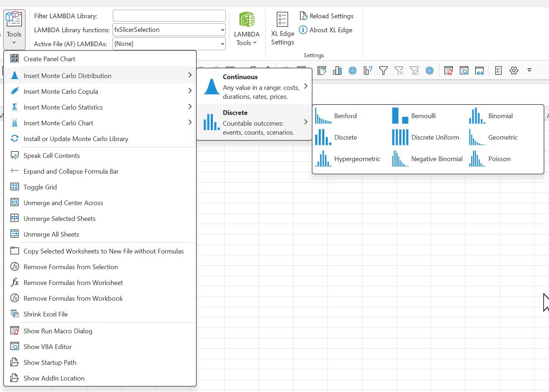Click the Unmerge and Center Across icon
The width and height of the screenshot is (549, 392).
click(15, 203)
